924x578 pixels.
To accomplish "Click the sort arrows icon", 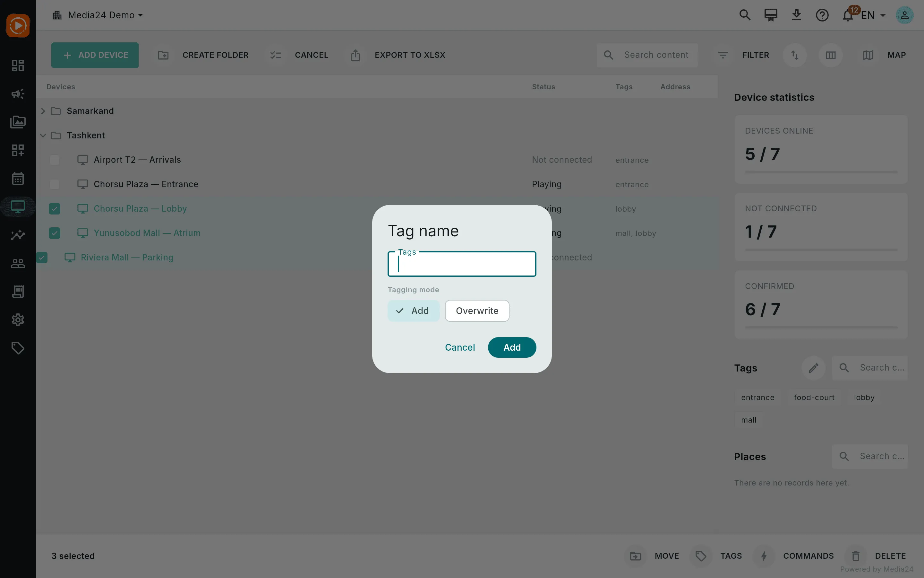I will (795, 55).
